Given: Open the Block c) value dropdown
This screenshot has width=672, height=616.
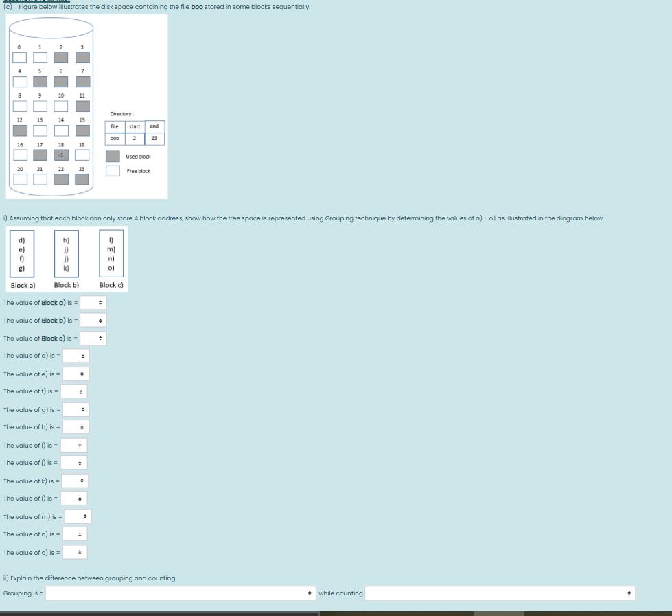Looking at the screenshot, I should (93, 338).
